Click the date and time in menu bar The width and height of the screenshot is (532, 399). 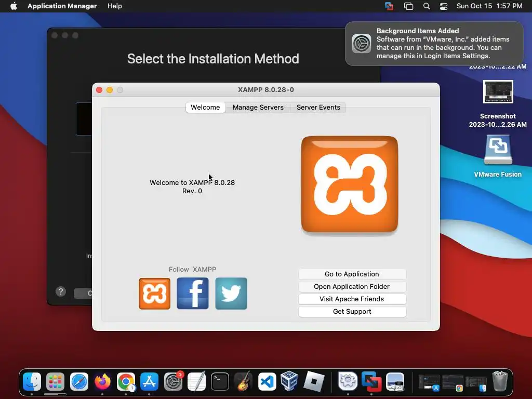[x=489, y=6]
